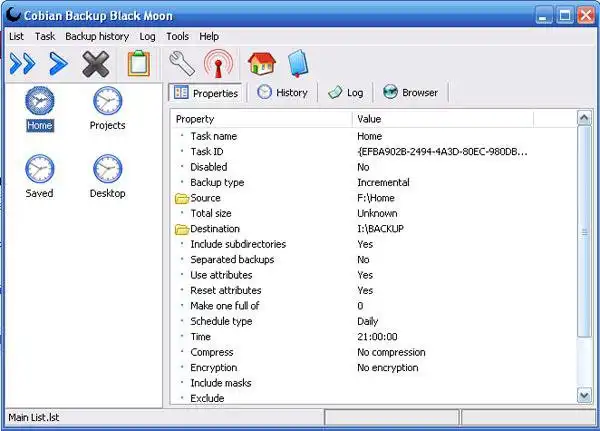Screen dimensions: 600x431
Task: Select the Make one full of row
Action: point(375,306)
